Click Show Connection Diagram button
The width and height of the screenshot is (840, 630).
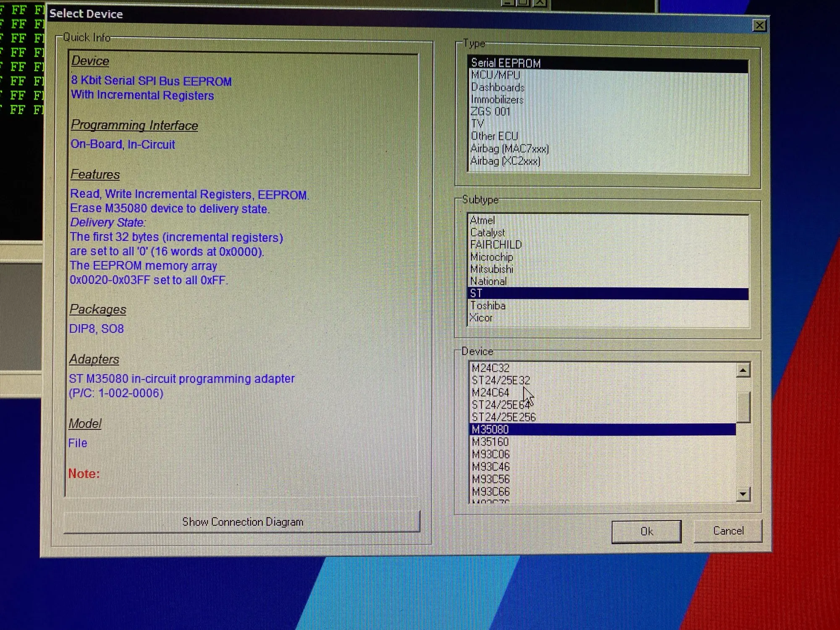pos(242,522)
